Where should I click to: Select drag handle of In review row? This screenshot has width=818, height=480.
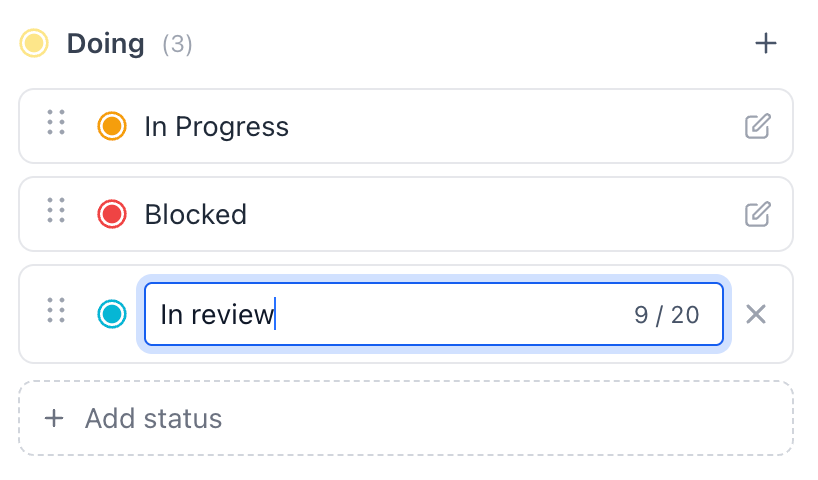point(56,310)
